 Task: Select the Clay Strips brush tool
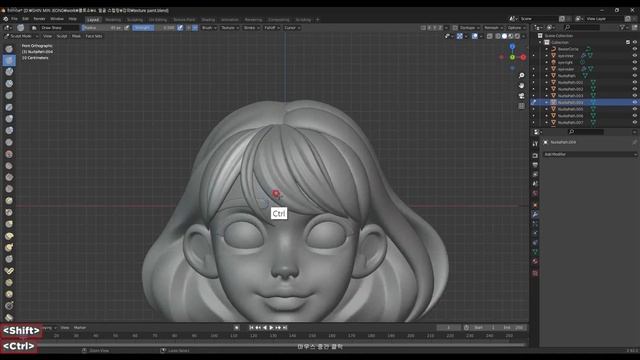9,84
